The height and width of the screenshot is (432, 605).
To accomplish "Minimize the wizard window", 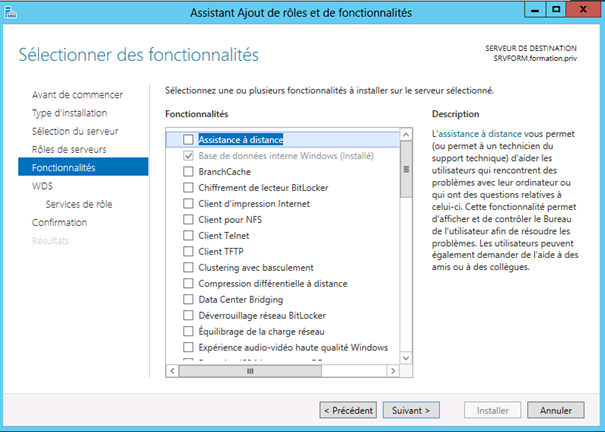I will 535,10.
